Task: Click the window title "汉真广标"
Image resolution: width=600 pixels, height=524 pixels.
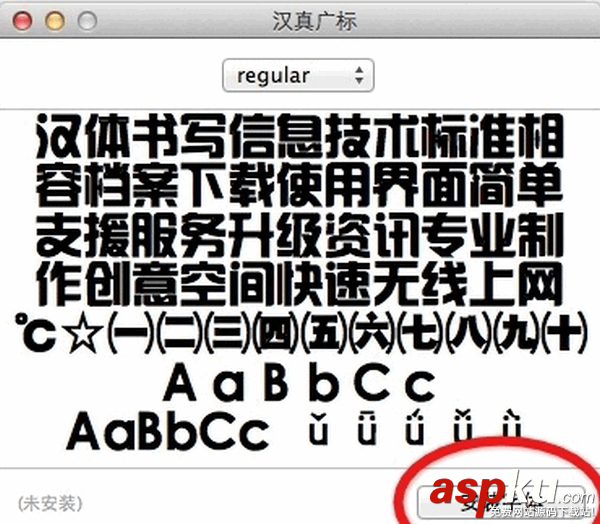Action: click(315, 21)
